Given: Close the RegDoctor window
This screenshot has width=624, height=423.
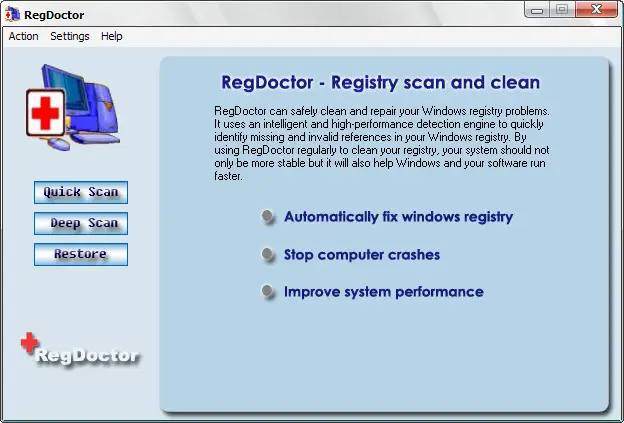Looking at the screenshot, I should 596,10.
